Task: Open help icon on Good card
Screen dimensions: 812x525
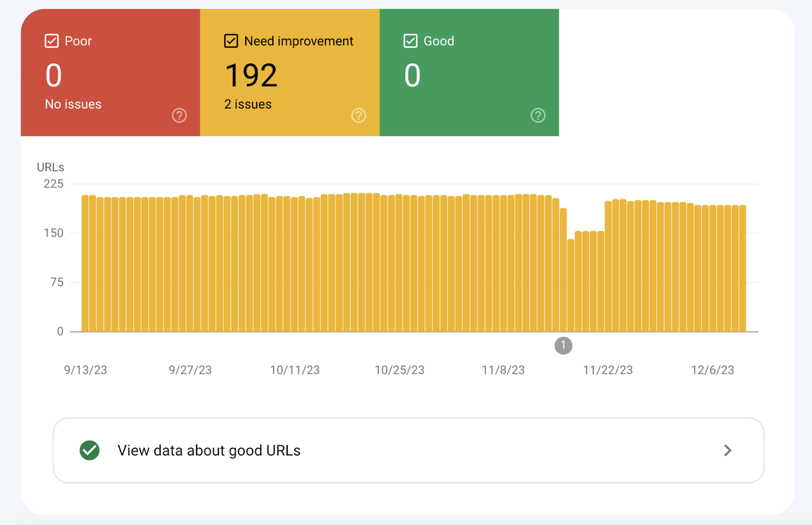Action: point(538,115)
